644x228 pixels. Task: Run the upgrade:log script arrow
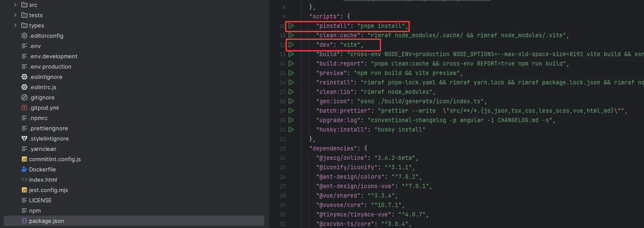(291, 120)
